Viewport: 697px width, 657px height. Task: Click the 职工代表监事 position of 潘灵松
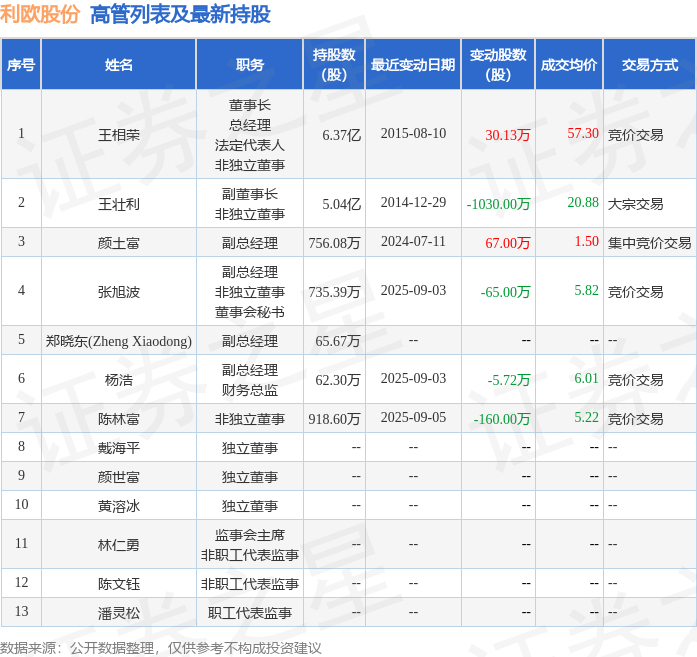pyautogui.click(x=250, y=613)
